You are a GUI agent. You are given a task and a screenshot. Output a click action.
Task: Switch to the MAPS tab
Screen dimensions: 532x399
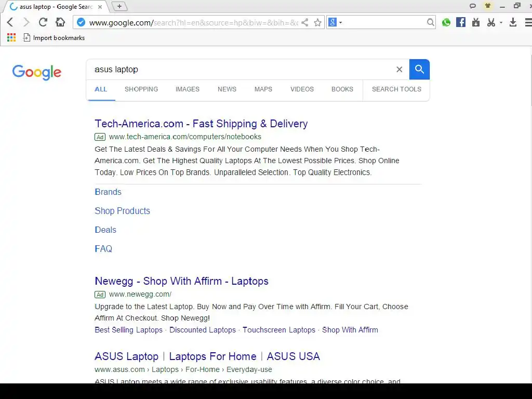point(263,89)
